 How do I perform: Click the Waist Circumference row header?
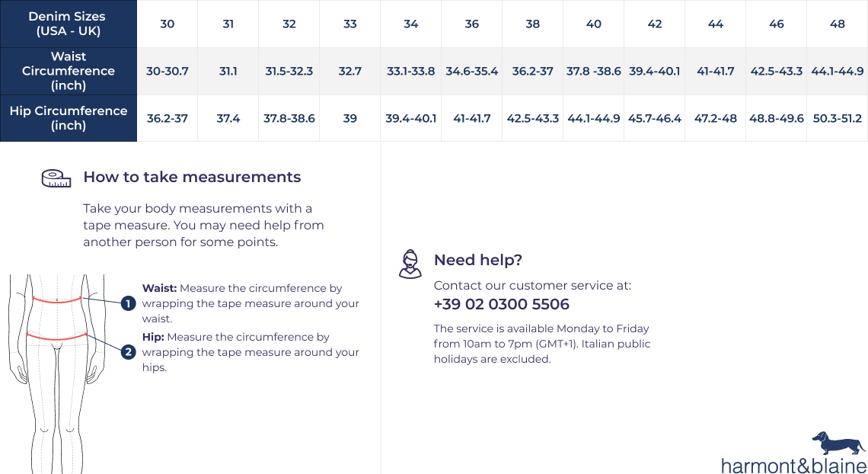click(69, 71)
